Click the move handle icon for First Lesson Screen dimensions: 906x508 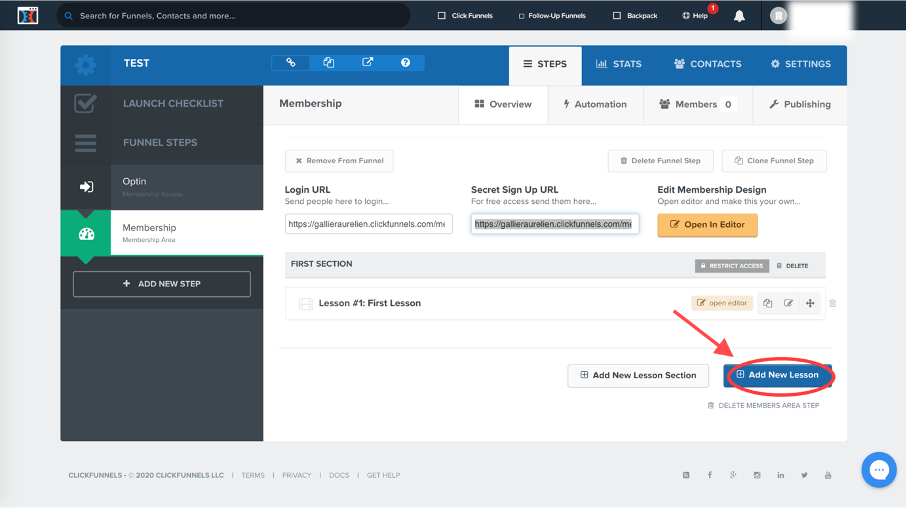click(810, 303)
